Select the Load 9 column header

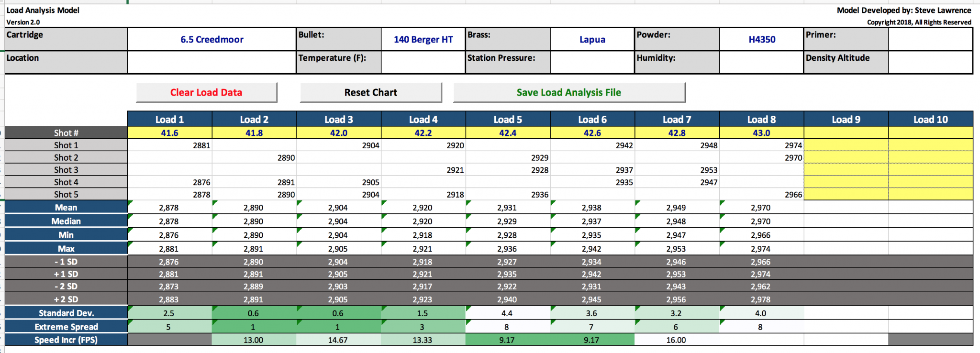point(846,119)
